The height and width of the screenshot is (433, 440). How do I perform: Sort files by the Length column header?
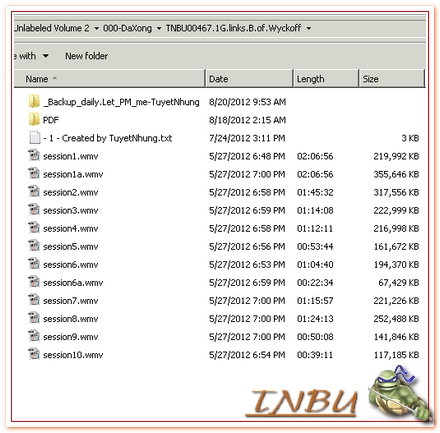click(326, 79)
